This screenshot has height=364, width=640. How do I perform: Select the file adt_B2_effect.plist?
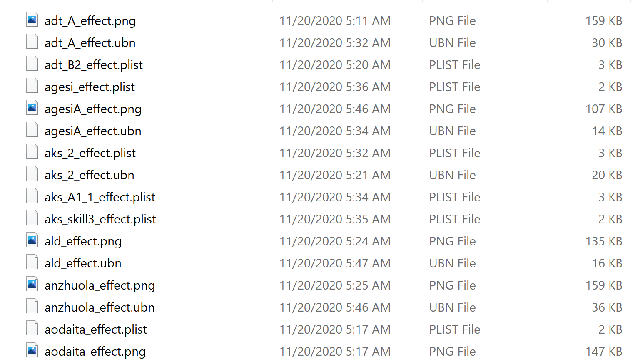click(x=94, y=65)
